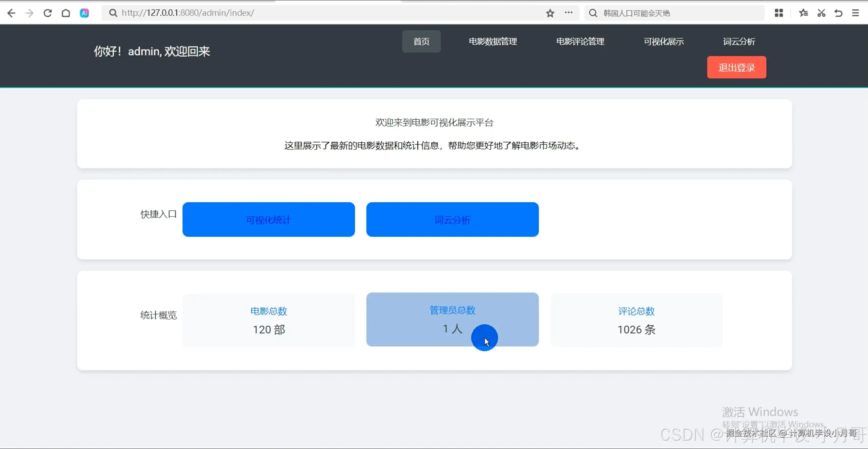868x449 pixels.
Task: Open the AI assistant icon
Action: point(84,13)
